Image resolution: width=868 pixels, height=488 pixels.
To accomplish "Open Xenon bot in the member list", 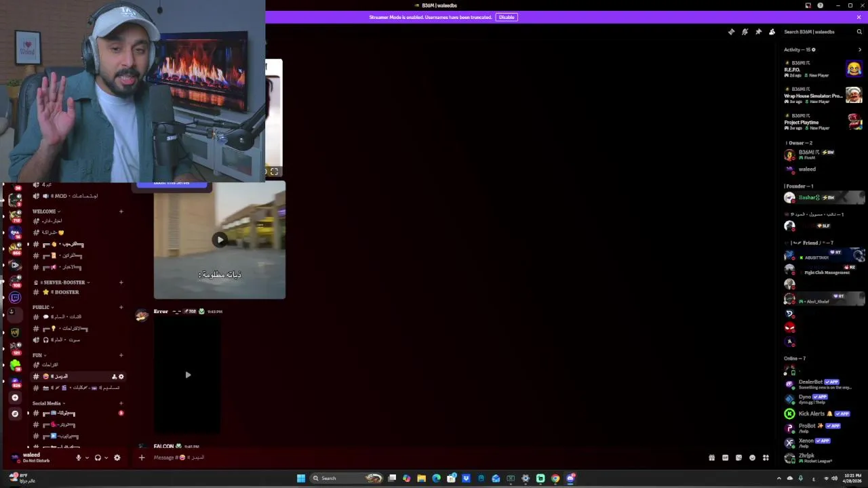I will pos(823,443).
